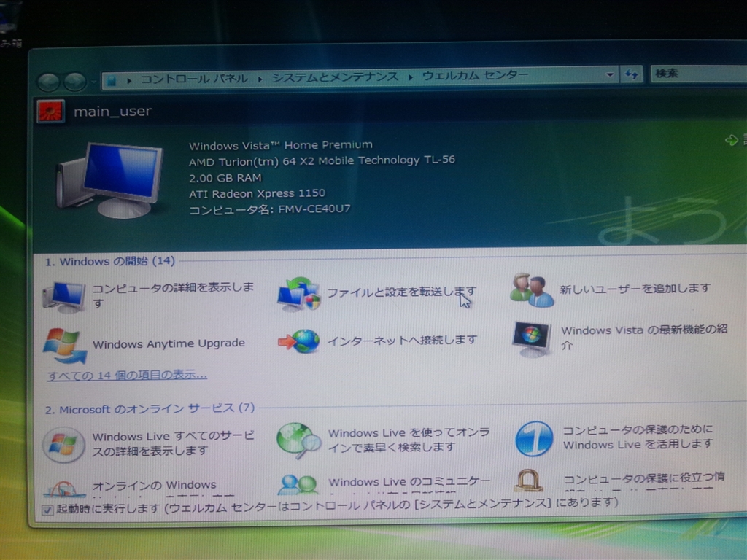
Task: Click the Back navigation arrow button
Action: [49, 82]
